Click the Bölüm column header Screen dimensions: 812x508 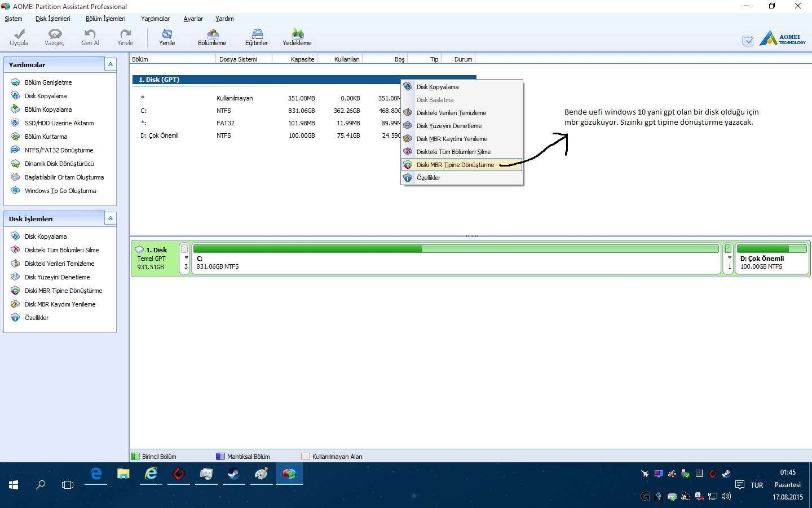click(x=173, y=59)
